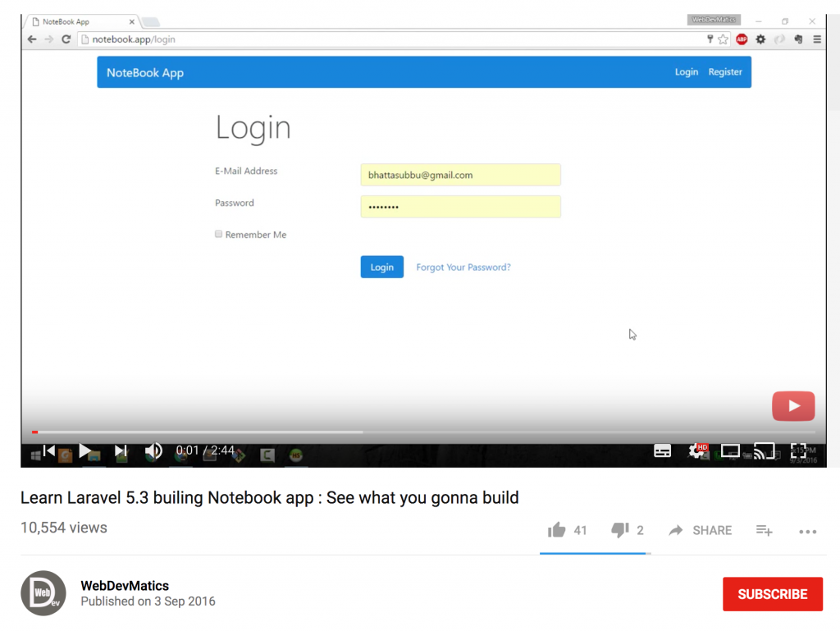Open the add to playlist menu

(x=764, y=530)
